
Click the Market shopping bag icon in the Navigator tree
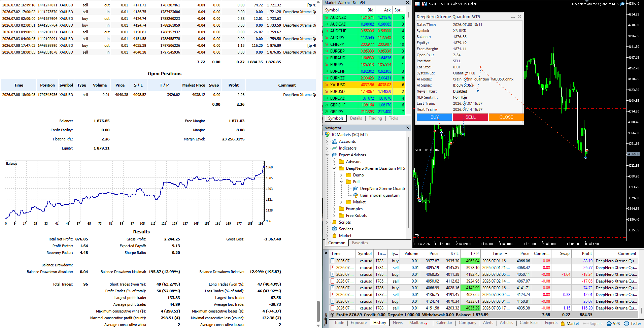[334, 236]
